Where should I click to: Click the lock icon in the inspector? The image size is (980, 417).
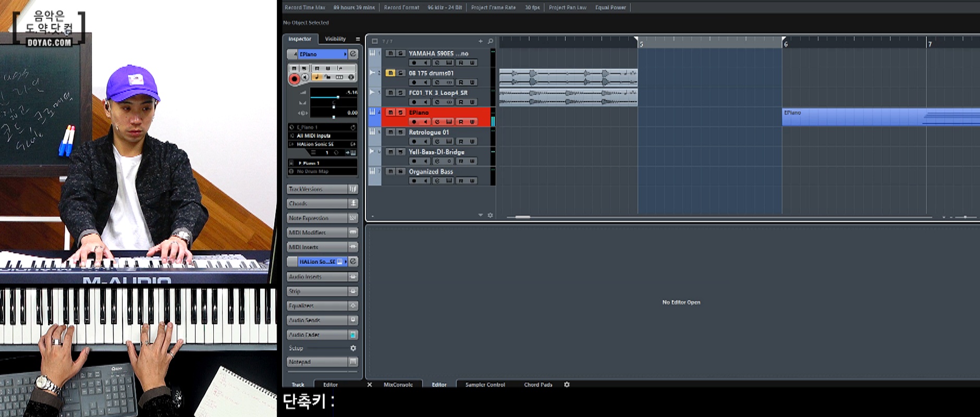(328, 77)
